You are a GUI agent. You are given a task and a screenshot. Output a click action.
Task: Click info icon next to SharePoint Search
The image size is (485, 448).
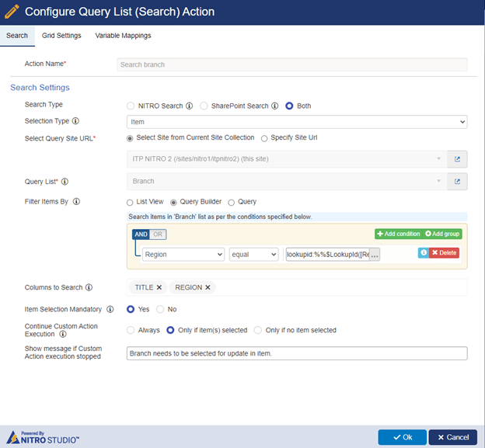coord(274,106)
